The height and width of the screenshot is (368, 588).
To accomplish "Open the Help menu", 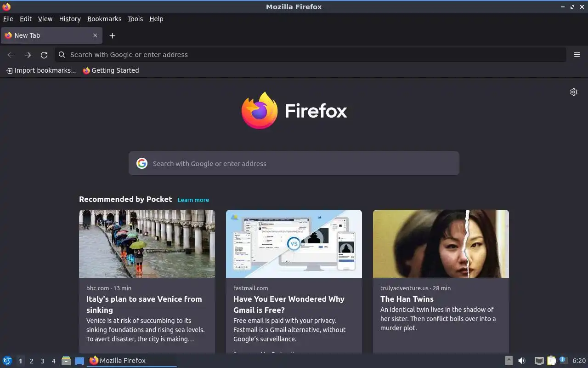I will [x=156, y=19].
